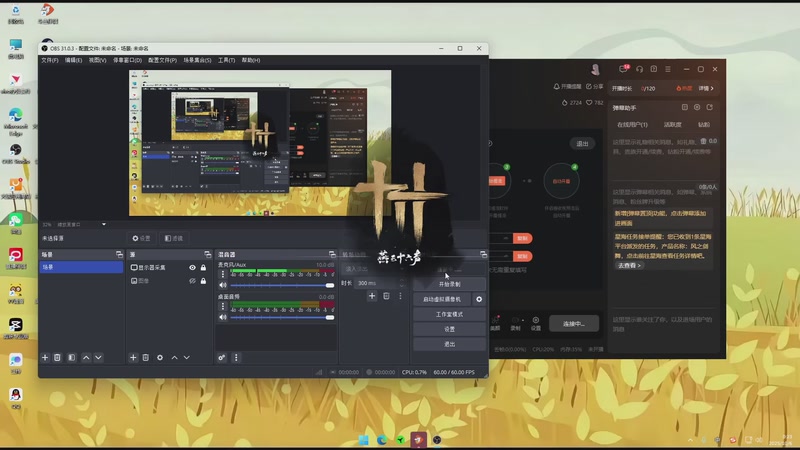Add a new scene with the plus icon

tap(45, 358)
